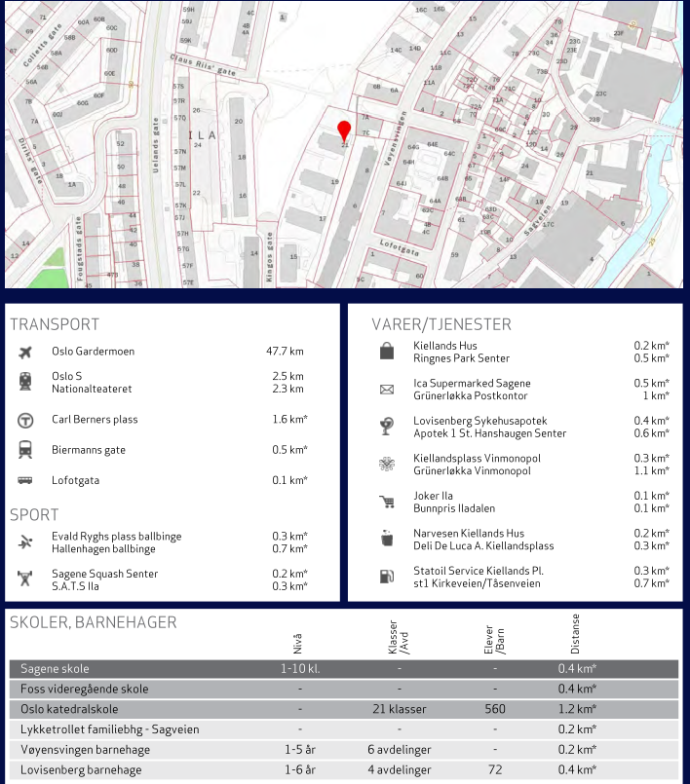The height and width of the screenshot is (784, 690).
Task: Click the Carl Berners plass entry
Action: click(x=95, y=420)
